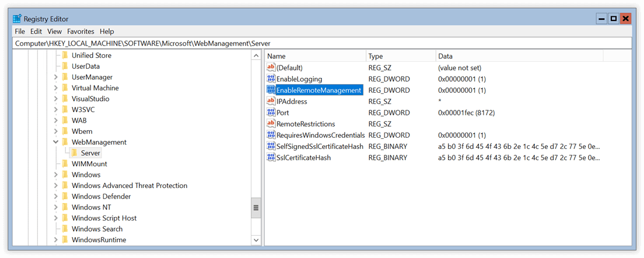The image size is (644, 258).
Task: Click the SelfSignedSslCertificateHash binary icon
Action: point(271,146)
